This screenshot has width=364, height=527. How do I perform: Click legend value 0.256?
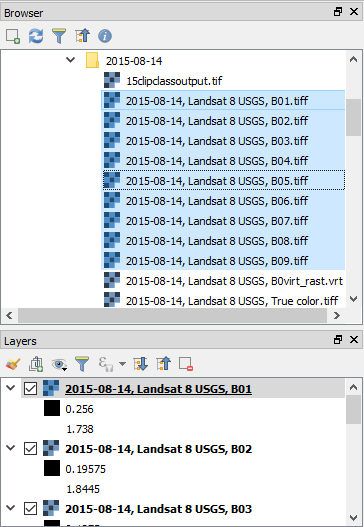click(x=79, y=409)
